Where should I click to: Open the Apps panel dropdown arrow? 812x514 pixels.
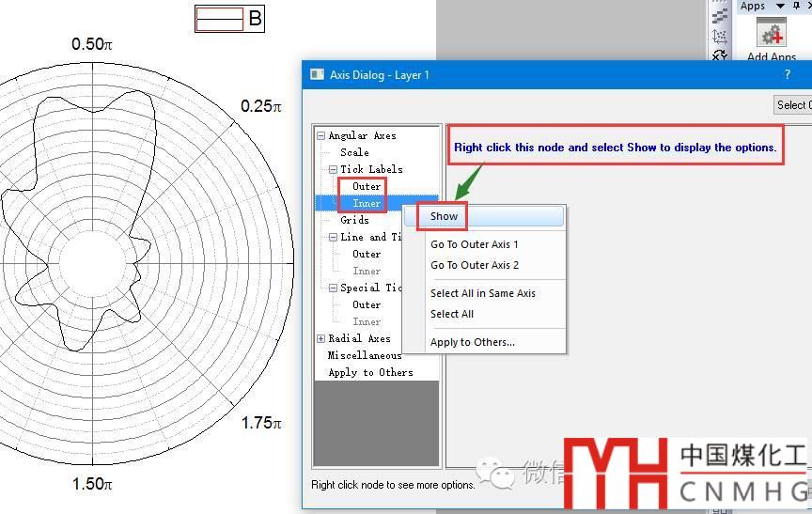[x=780, y=6]
